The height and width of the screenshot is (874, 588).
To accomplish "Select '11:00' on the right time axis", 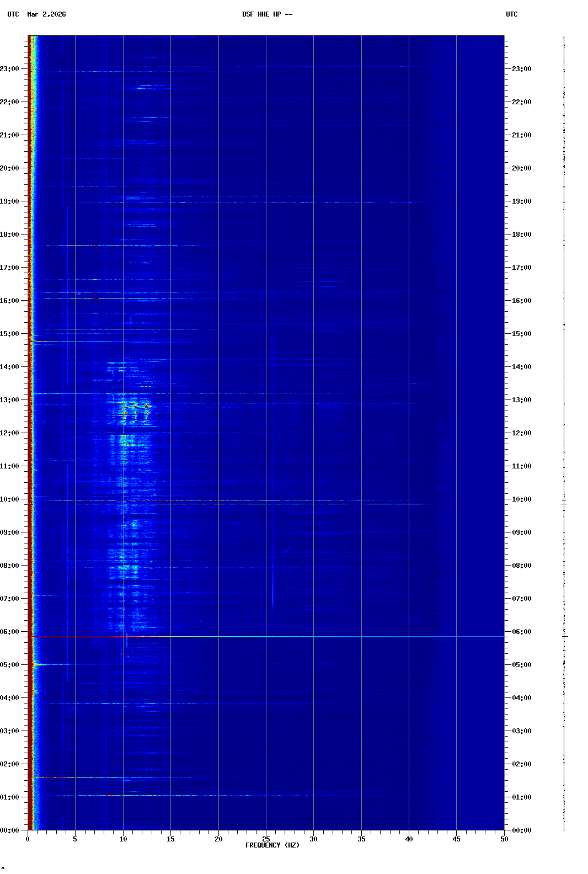I will [522, 466].
